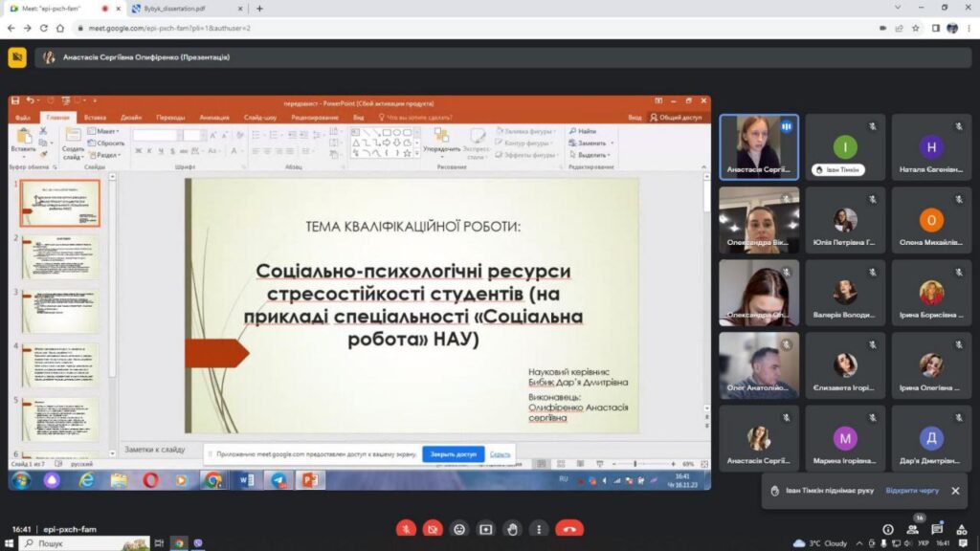Dismiss the raised hand notification
Image resolution: width=980 pixels, height=551 pixels.
pos(955,491)
